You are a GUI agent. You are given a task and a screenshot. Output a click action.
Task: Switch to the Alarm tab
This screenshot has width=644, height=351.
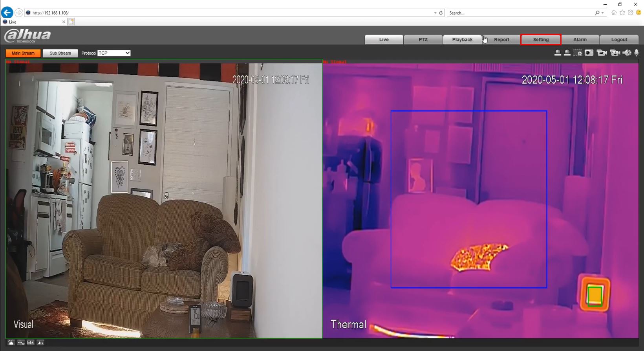pos(580,40)
